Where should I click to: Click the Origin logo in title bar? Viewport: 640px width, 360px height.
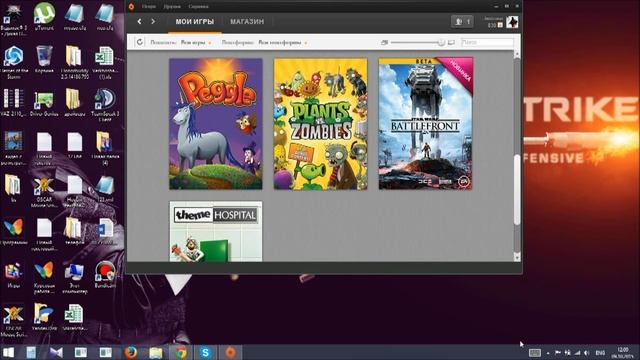tap(131, 6)
